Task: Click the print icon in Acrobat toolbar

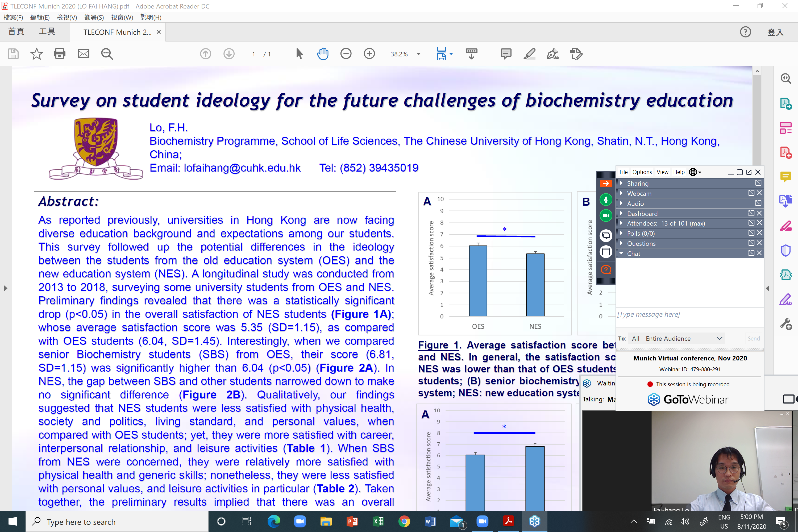Action: click(x=59, y=54)
